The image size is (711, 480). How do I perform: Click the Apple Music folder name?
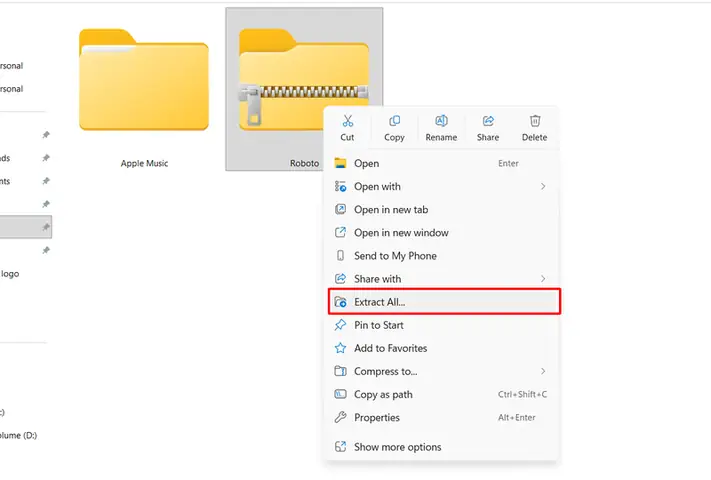click(144, 163)
